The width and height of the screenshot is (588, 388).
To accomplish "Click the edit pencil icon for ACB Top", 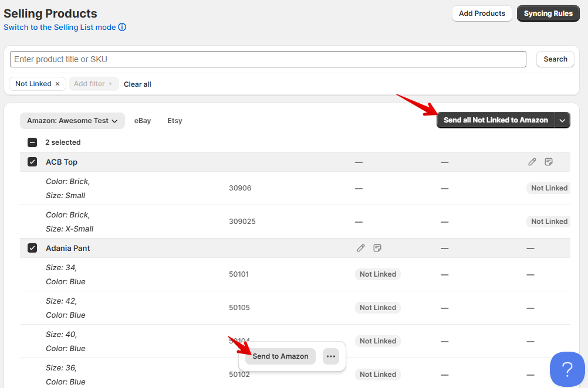I will tap(532, 162).
